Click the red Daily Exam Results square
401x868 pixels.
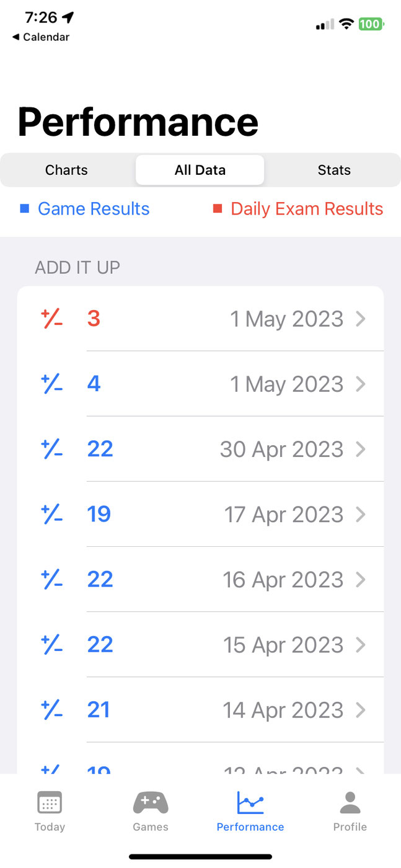tap(218, 209)
